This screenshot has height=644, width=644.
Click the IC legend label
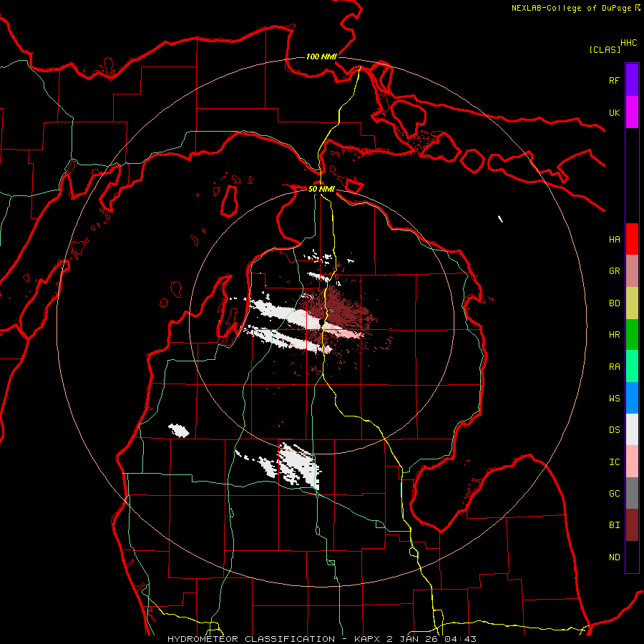614,462
